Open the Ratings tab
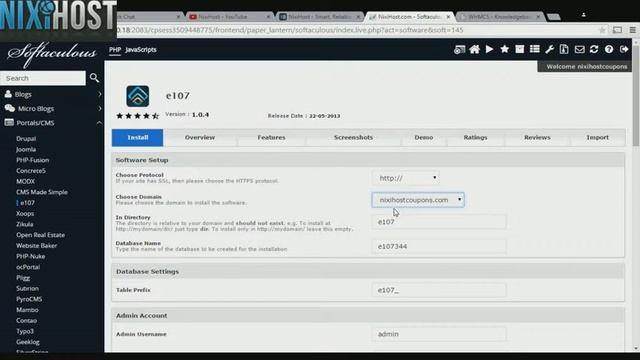This screenshot has width=640, height=360. click(476, 138)
